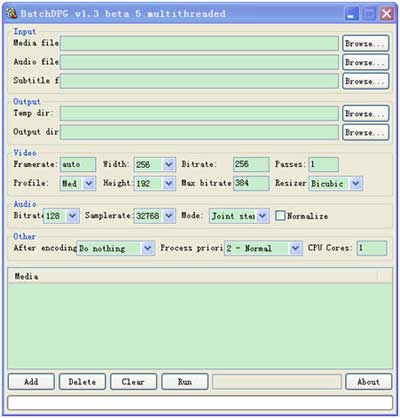Open the About dialog
The height and width of the screenshot is (418, 400).
tap(369, 381)
